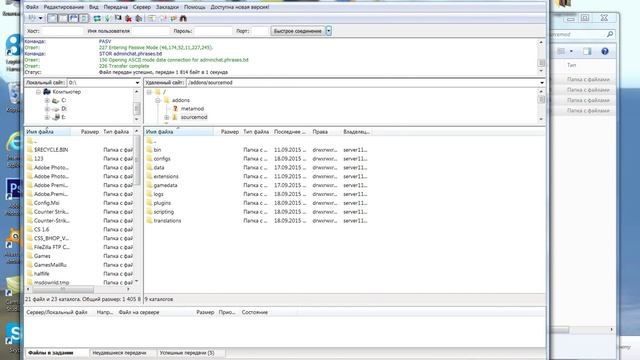
Task: Select the halflife local folder
Action: click(42, 273)
